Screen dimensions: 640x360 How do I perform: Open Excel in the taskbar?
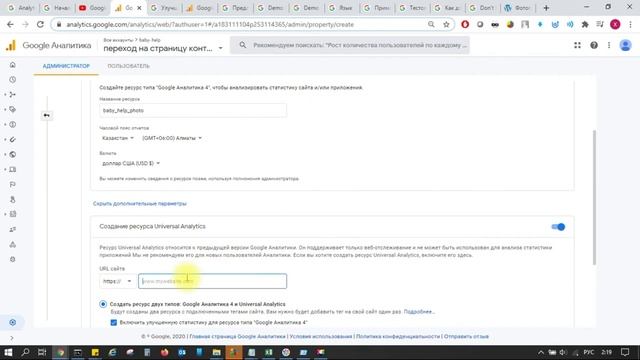point(269,352)
